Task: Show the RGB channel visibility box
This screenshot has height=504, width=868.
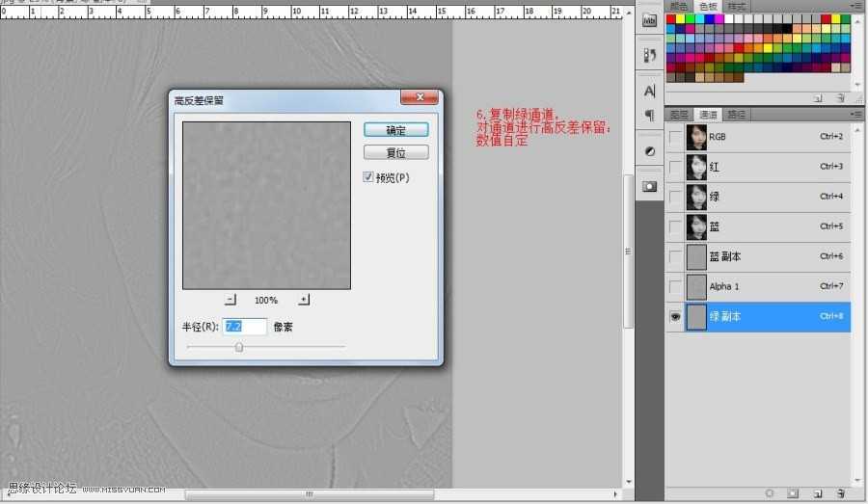Action: point(675,137)
